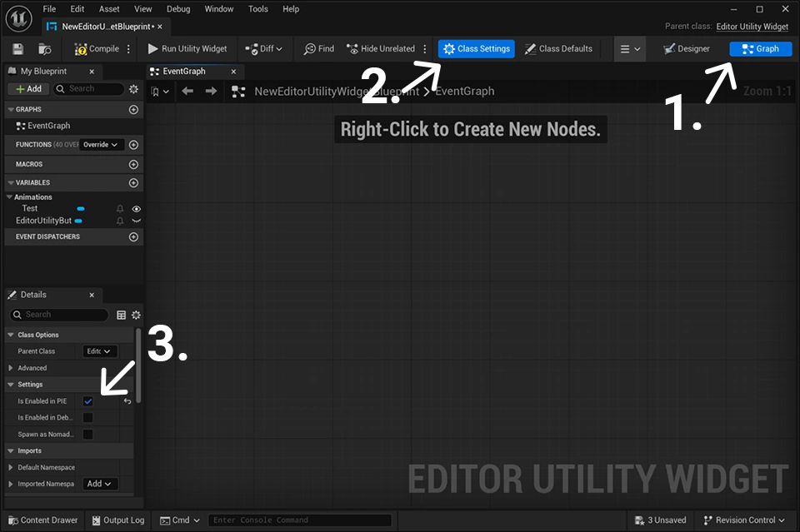Navigate forward in graph history
Viewport: 800px width, 532px height.
[211, 92]
